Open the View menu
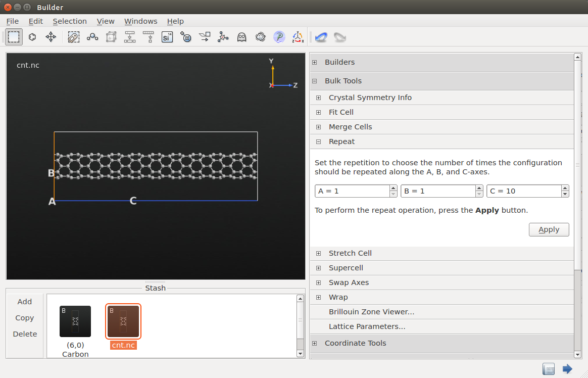Image resolution: width=588 pixels, height=378 pixels. [x=106, y=21]
